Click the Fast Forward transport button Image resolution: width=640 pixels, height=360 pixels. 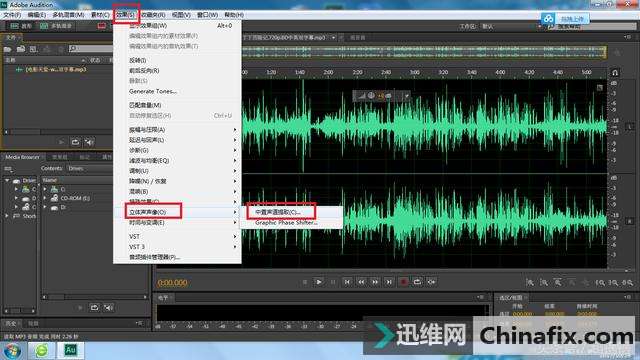pyautogui.click(x=375, y=282)
